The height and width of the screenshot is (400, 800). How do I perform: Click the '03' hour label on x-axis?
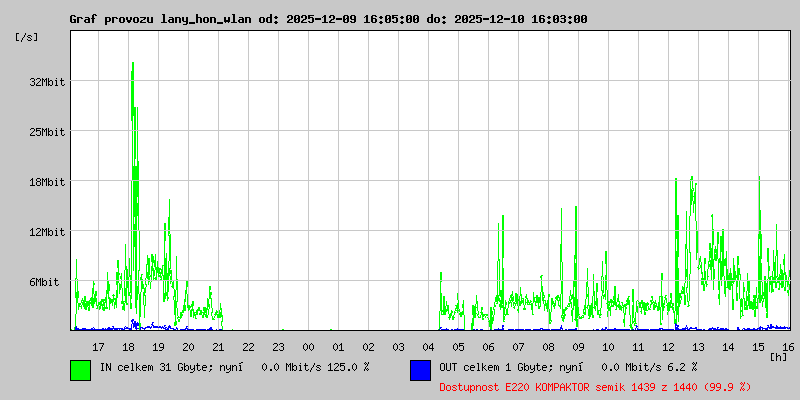pyautogui.click(x=398, y=347)
